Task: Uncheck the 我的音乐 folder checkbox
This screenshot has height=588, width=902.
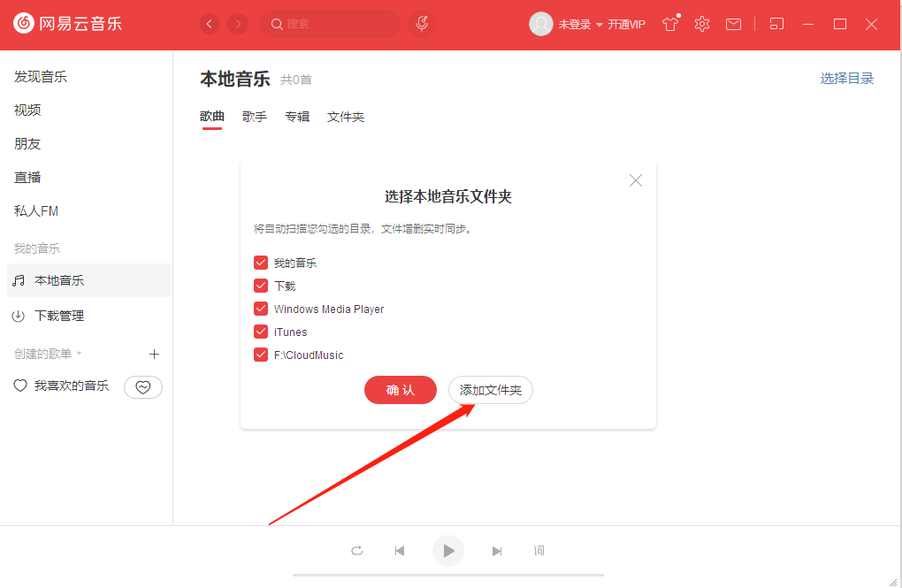Action: [261, 263]
